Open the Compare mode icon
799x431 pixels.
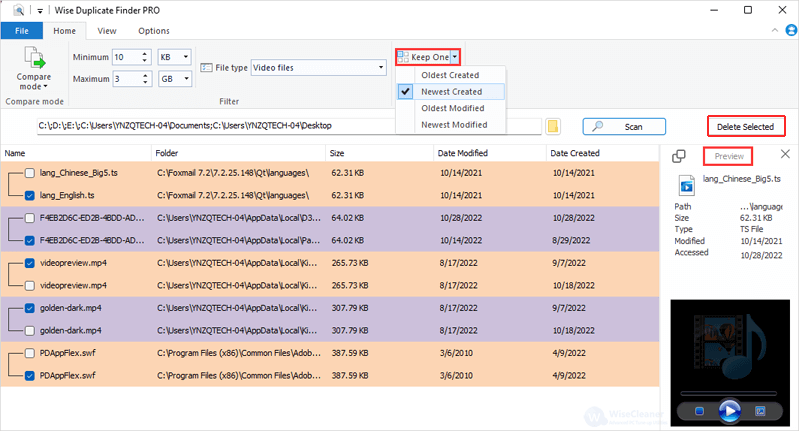(x=34, y=57)
